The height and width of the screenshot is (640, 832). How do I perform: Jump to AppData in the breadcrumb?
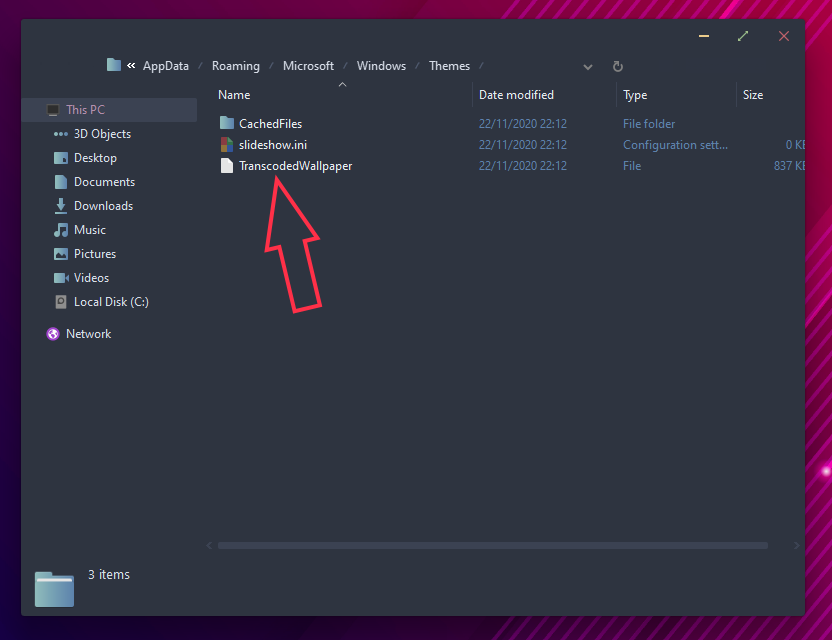point(165,66)
